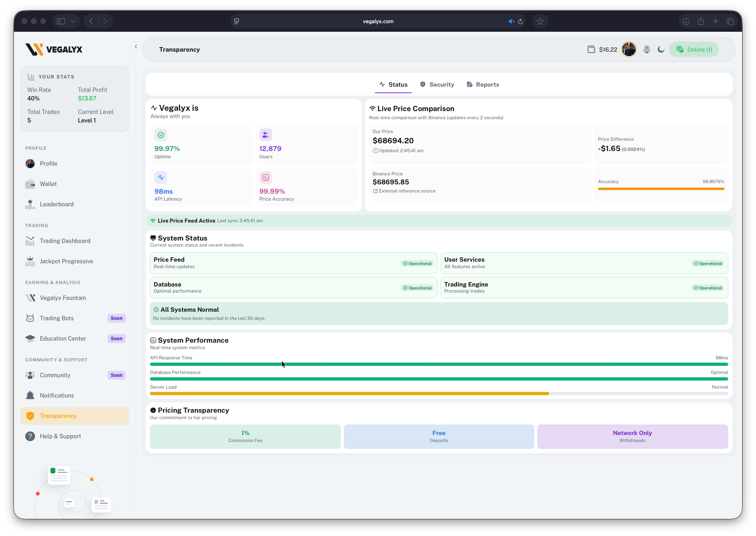Open Trading Bots sidebar entry

(x=75, y=318)
